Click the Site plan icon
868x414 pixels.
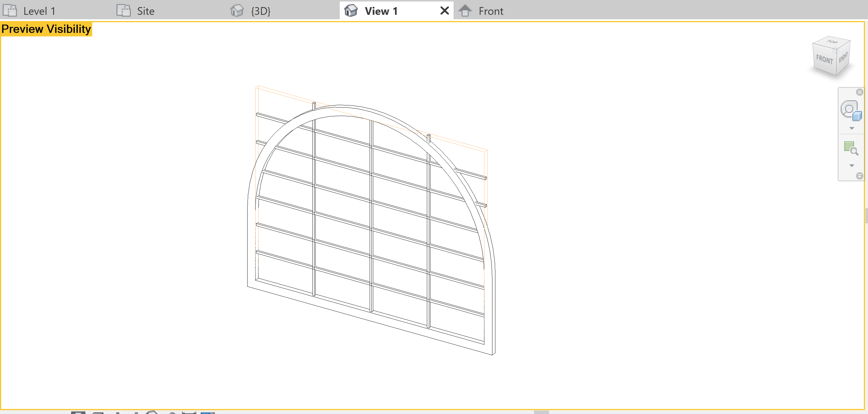pyautogui.click(x=123, y=10)
